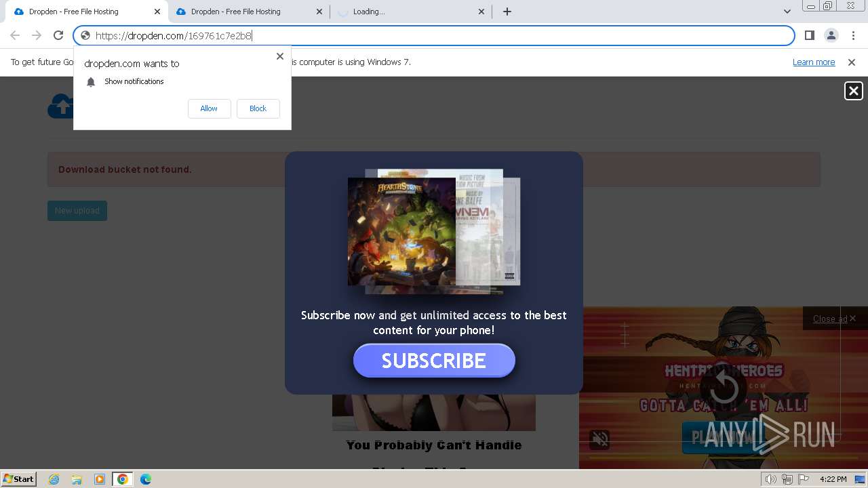The width and height of the screenshot is (868, 488).
Task: Click the Close ad link
Action: pos(830,319)
